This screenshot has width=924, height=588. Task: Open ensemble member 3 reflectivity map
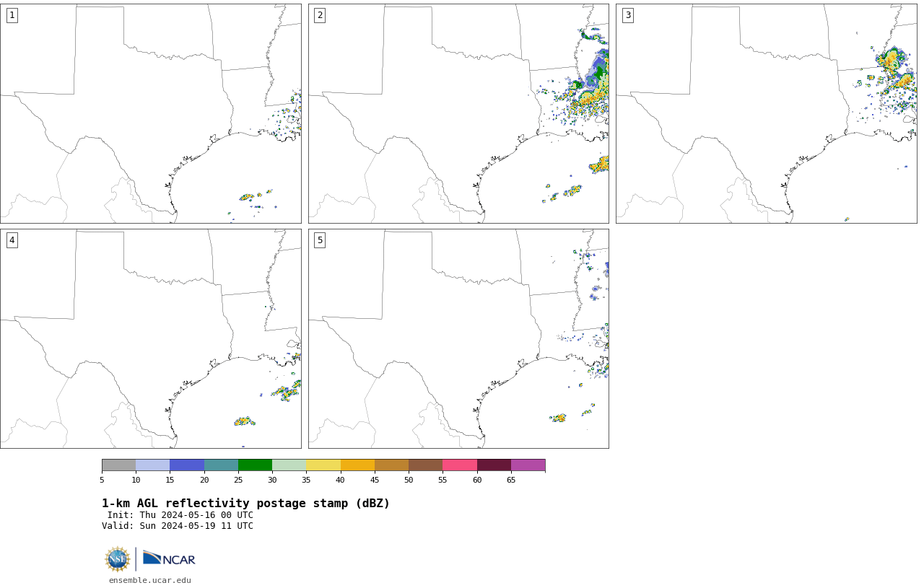pyautogui.click(x=767, y=113)
